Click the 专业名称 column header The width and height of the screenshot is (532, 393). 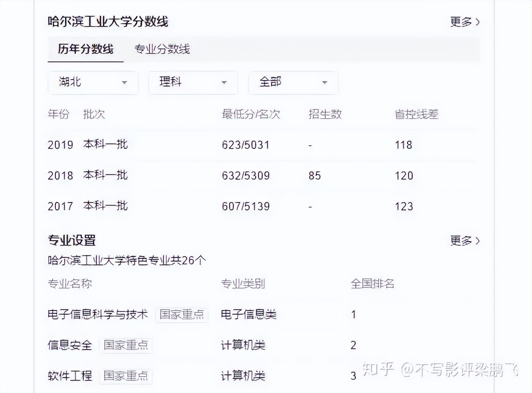[70, 284]
